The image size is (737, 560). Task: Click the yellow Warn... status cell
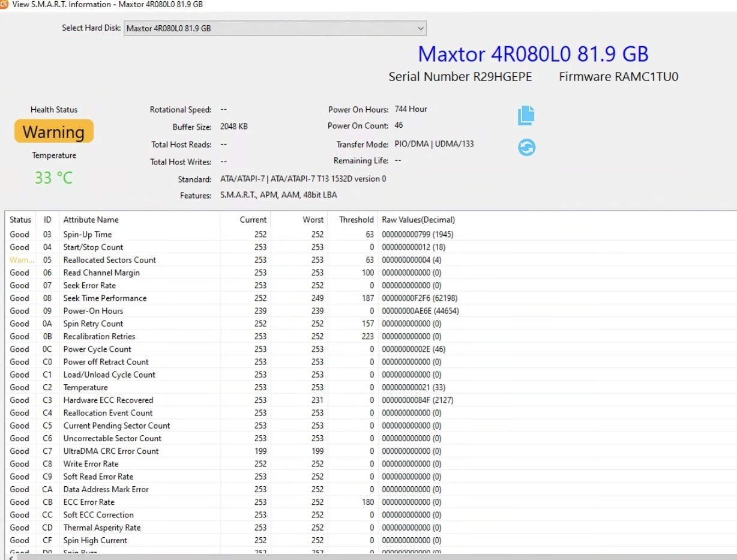[22, 260]
